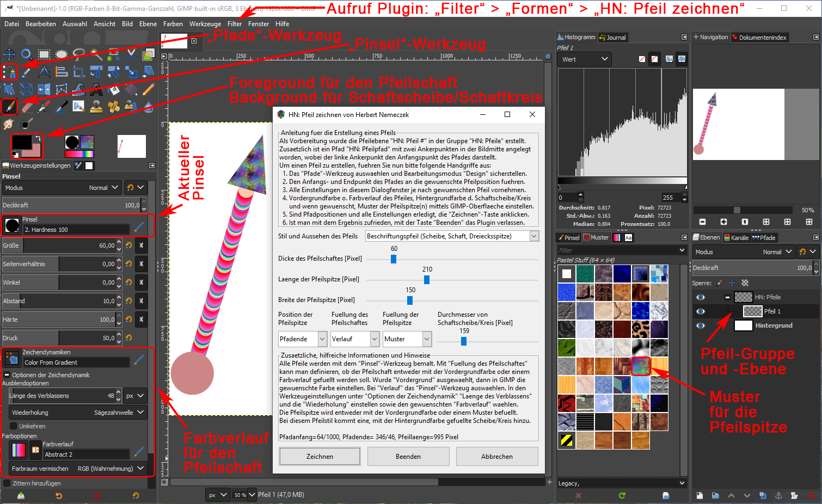Enable the Umkehren checkbox
822x504 pixels.
pyautogui.click(x=14, y=426)
